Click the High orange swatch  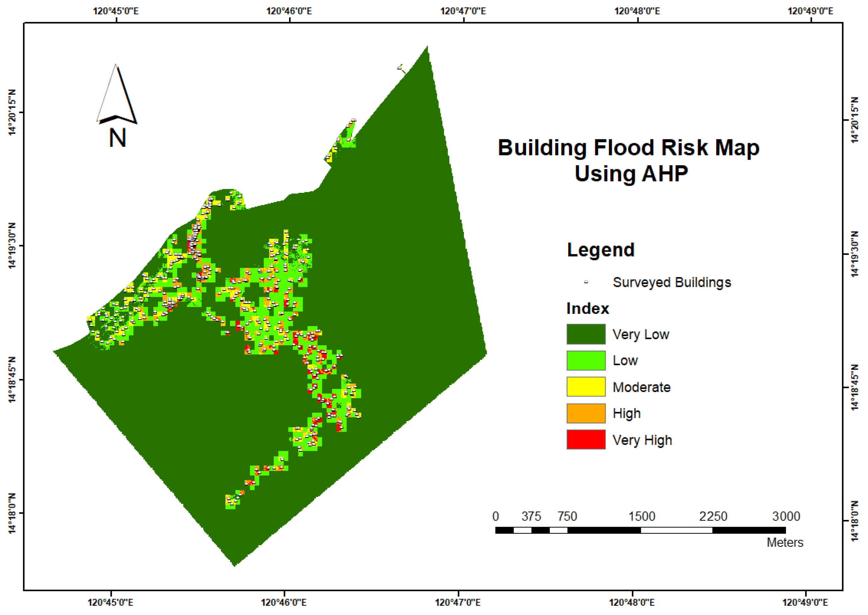pos(586,413)
